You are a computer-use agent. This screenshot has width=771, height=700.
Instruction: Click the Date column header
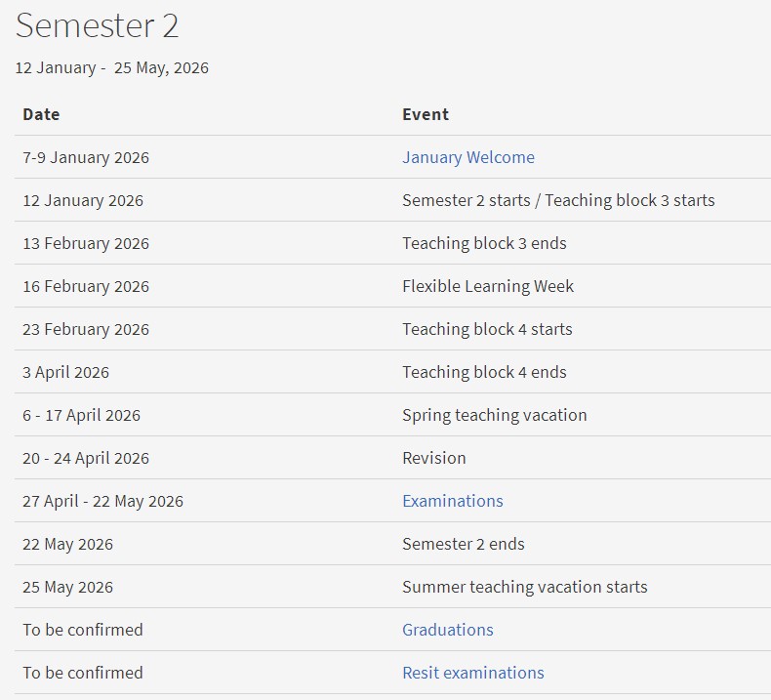(41, 114)
